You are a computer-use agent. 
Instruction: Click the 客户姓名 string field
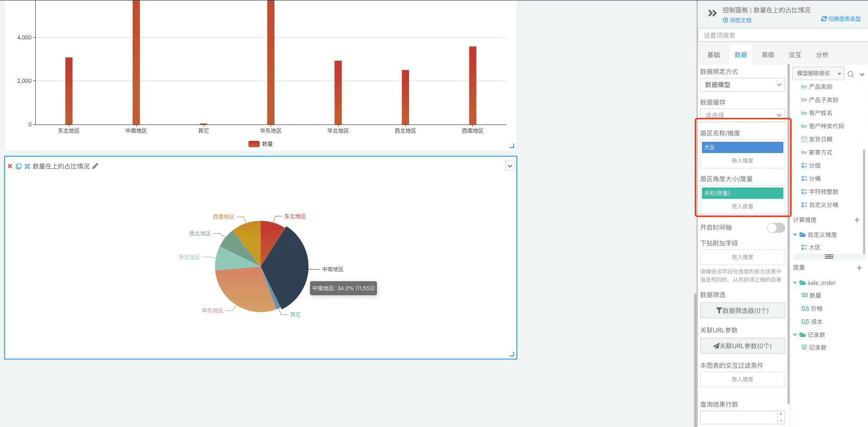[x=817, y=113]
